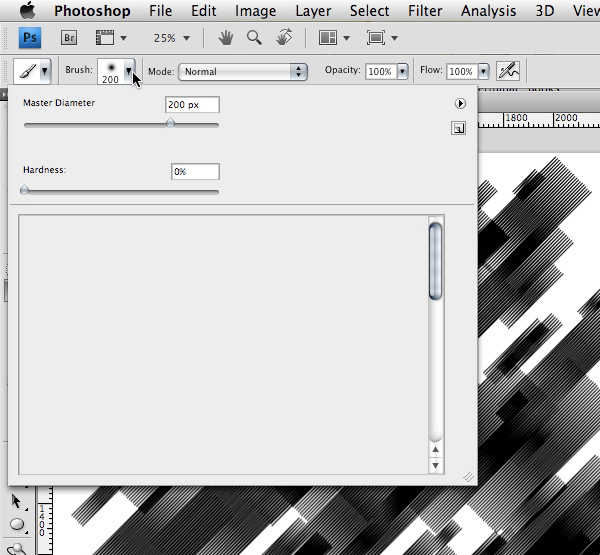The height and width of the screenshot is (555, 600).
Task: Click the Flow 100% field
Action: [462, 72]
